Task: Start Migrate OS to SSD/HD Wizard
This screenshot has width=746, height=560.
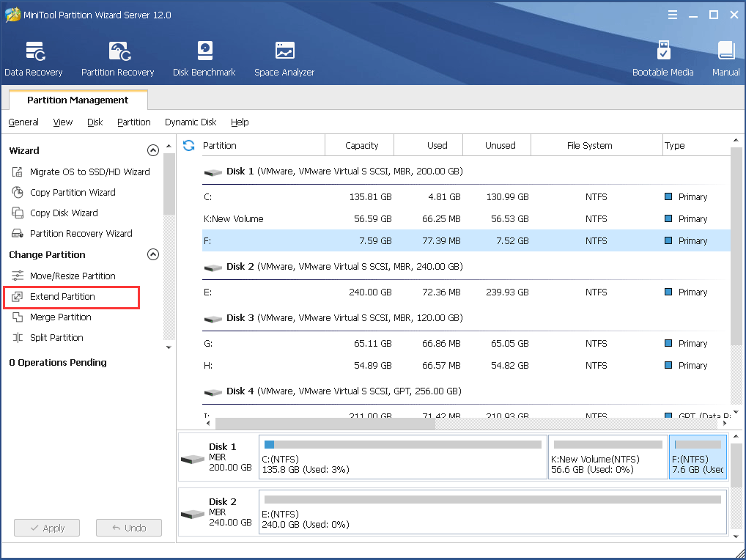Action: pos(81,172)
